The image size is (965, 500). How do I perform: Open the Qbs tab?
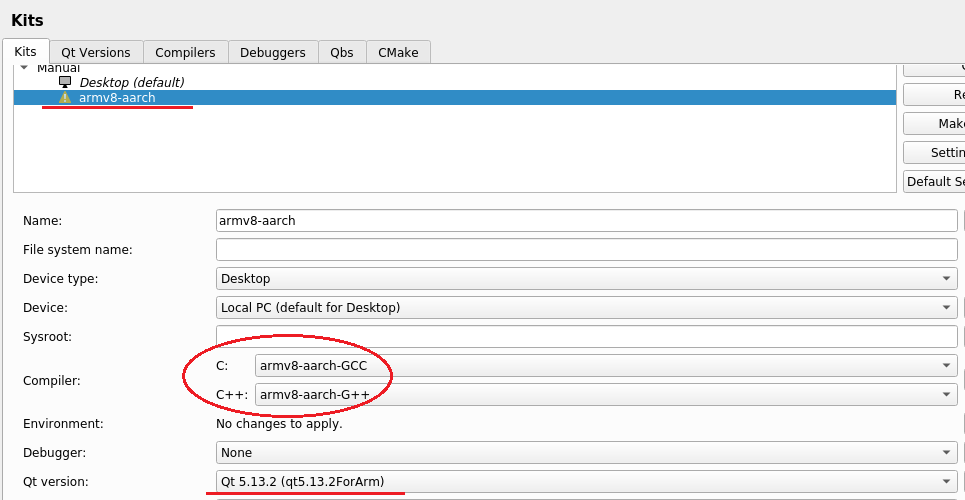pyautogui.click(x=342, y=52)
